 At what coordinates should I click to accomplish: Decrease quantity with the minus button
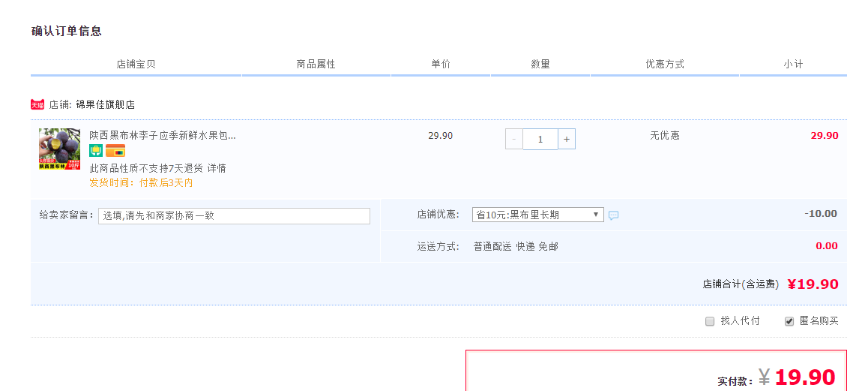click(513, 139)
